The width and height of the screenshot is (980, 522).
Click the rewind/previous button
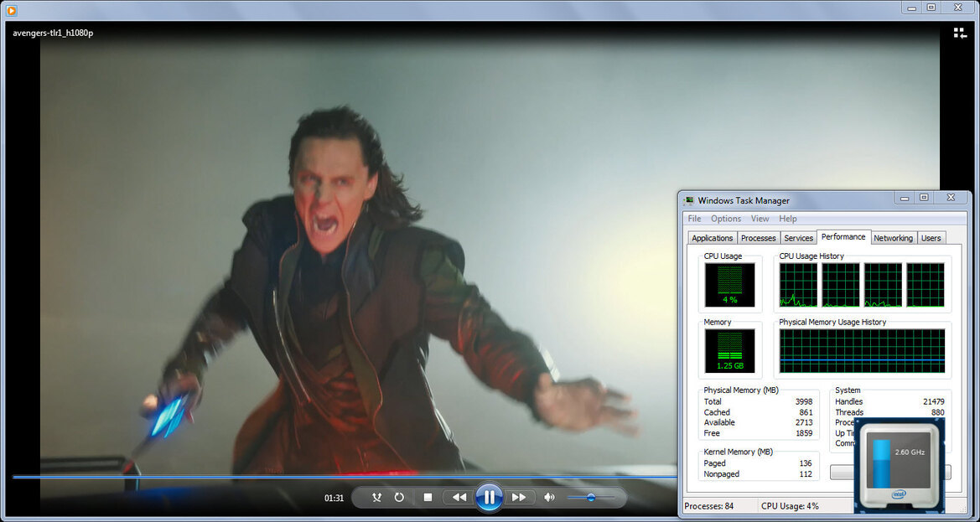pyautogui.click(x=459, y=497)
